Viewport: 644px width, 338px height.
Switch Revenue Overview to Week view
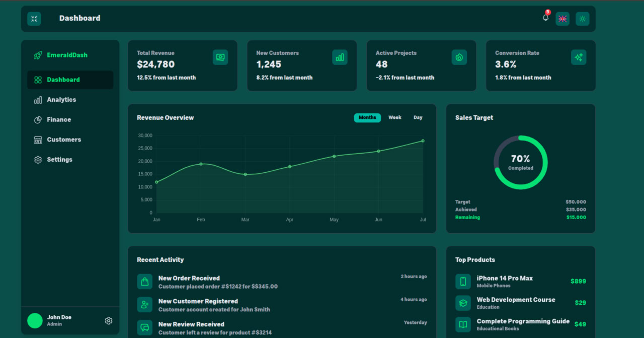394,117
